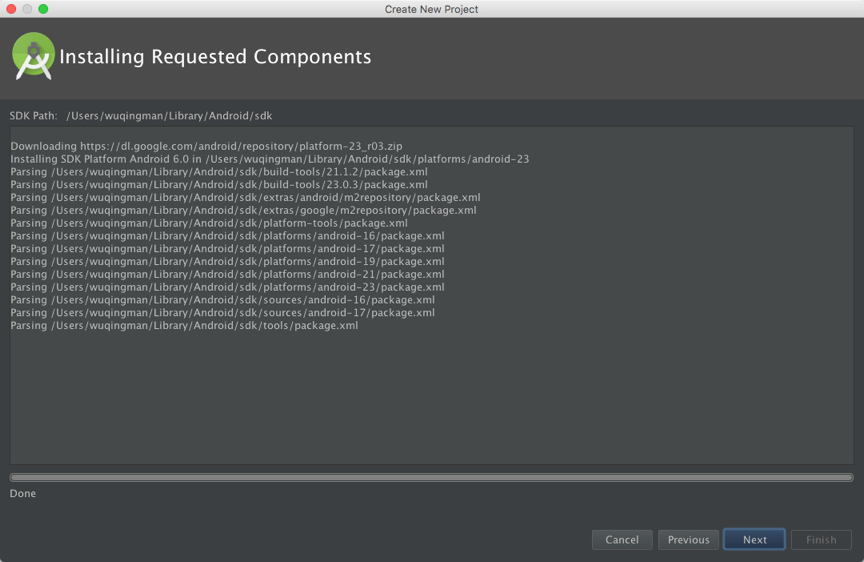Click the Android Studio logo icon
The image size is (864, 562).
(33, 56)
